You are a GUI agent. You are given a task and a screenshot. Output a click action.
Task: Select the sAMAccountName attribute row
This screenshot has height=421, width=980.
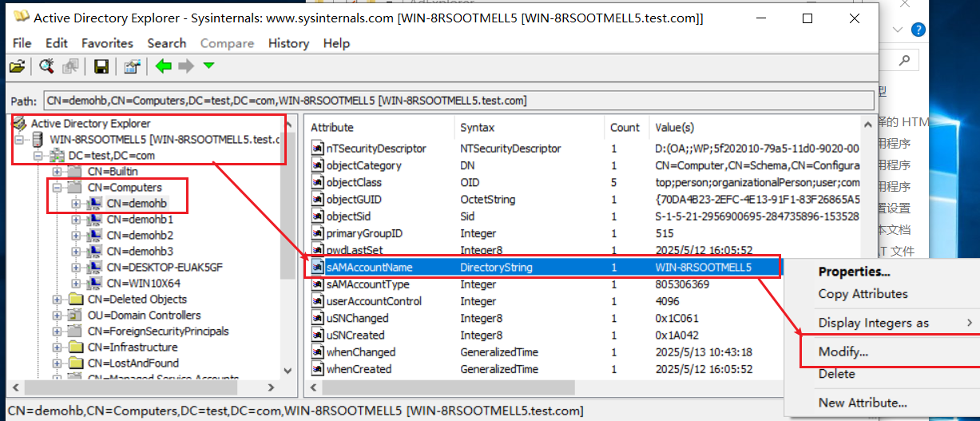point(545,268)
